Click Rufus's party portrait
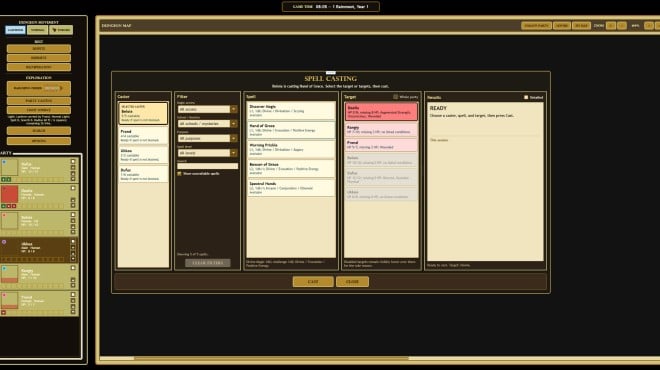The image size is (660, 370). click(9, 168)
